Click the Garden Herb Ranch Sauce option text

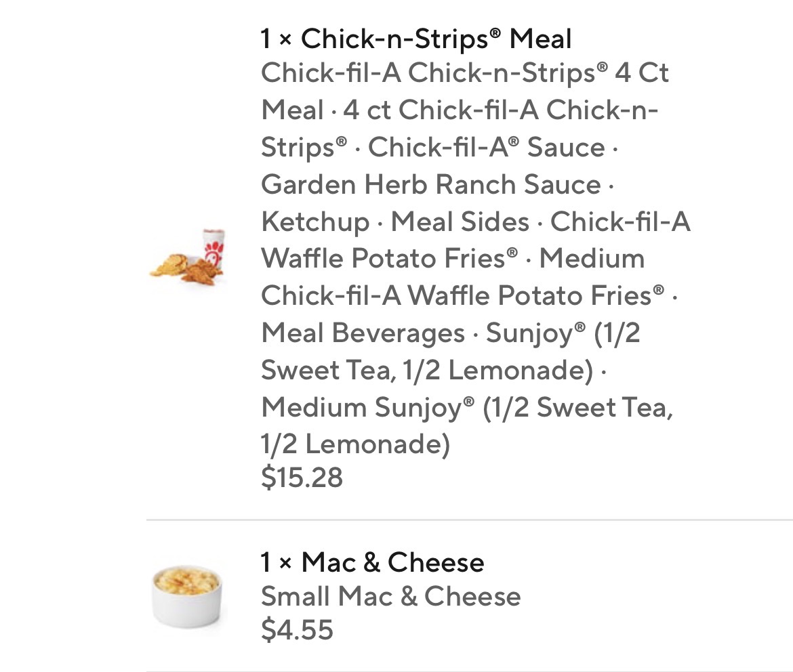(430, 184)
